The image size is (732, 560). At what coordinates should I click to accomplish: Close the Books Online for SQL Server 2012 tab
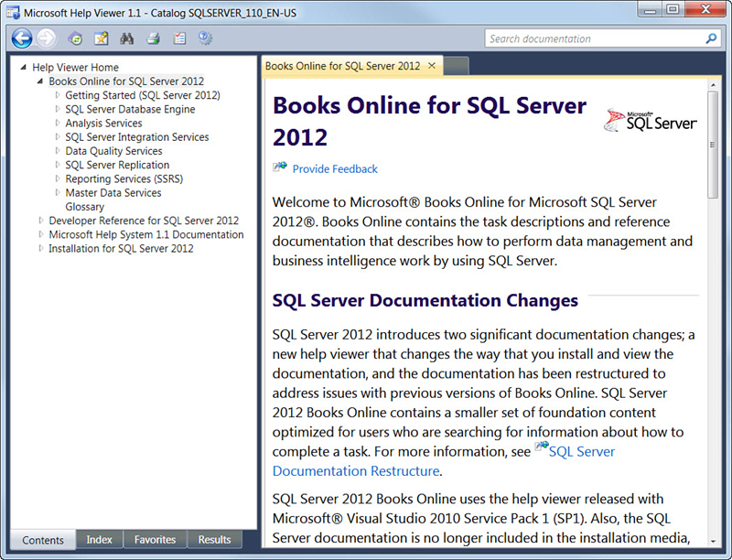pyautogui.click(x=432, y=66)
